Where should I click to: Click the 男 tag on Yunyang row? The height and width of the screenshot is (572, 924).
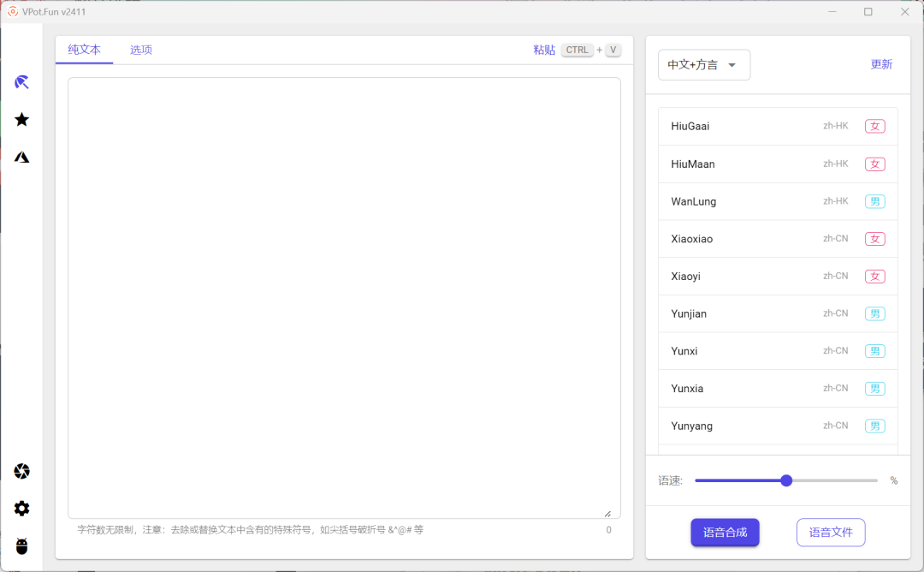pos(875,426)
